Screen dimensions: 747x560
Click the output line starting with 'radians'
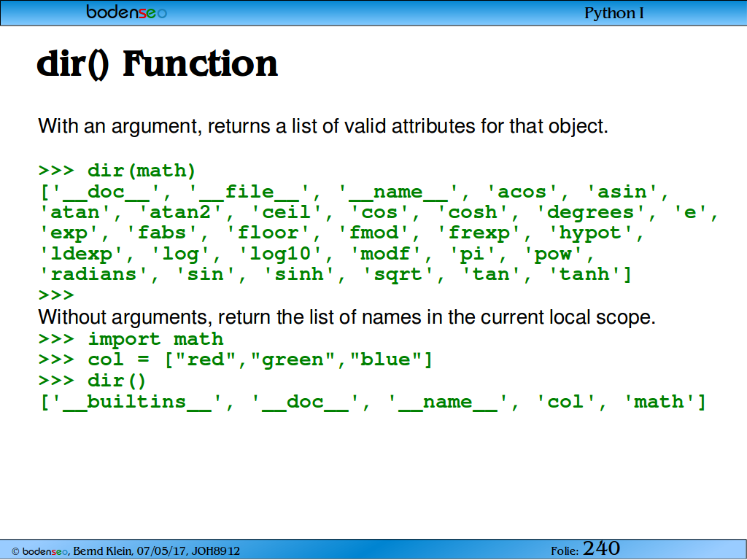(x=336, y=274)
